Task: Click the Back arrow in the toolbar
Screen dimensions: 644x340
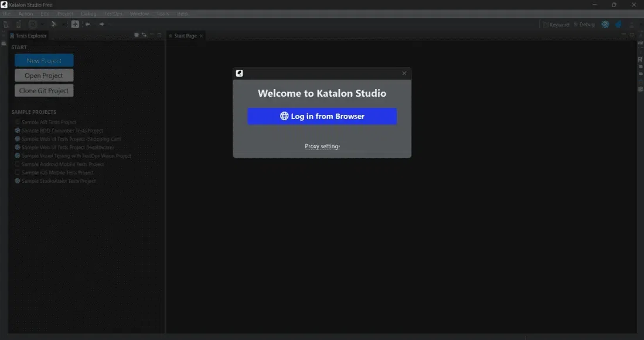Action: (x=87, y=24)
